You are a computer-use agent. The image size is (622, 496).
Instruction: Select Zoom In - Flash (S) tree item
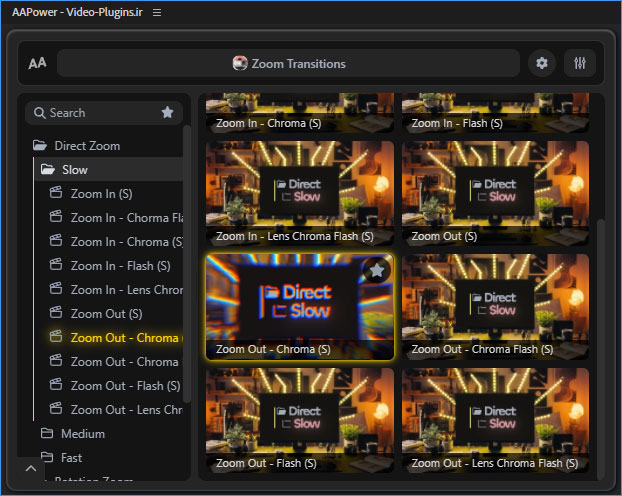[x=121, y=266]
